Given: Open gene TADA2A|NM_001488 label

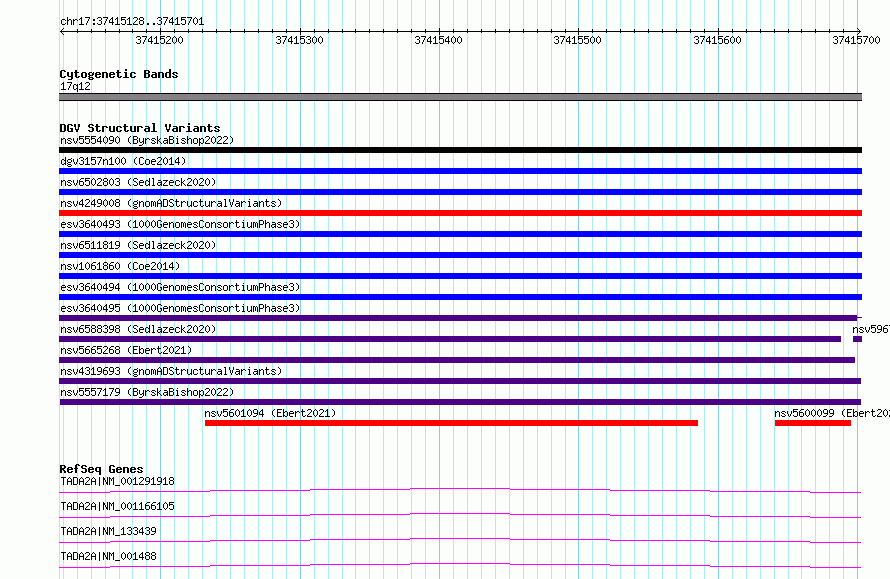Looking at the screenshot, I should coord(108,556).
